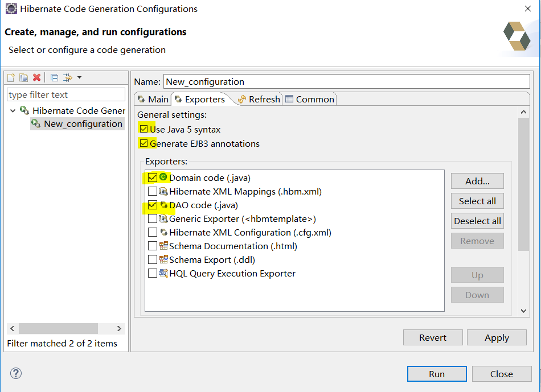Image resolution: width=541 pixels, height=392 pixels.
Task: Duplicate the selected launch configuration
Action: click(23, 77)
